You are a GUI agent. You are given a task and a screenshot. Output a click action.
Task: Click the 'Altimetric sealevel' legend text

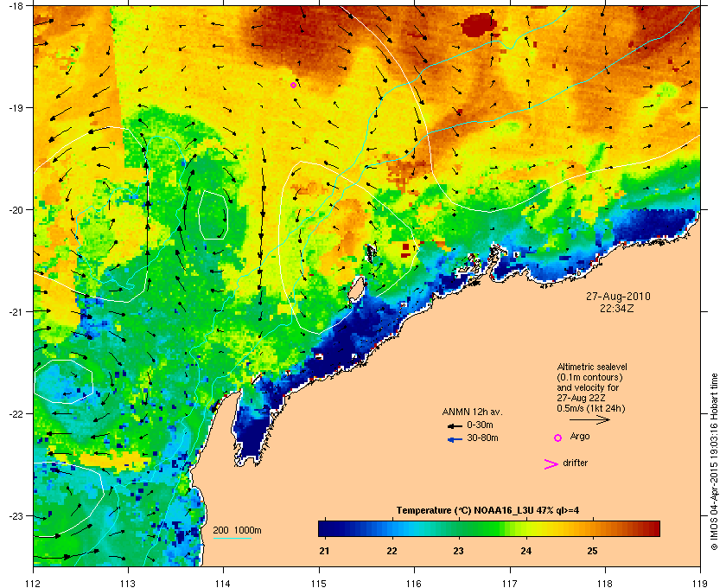click(592, 367)
